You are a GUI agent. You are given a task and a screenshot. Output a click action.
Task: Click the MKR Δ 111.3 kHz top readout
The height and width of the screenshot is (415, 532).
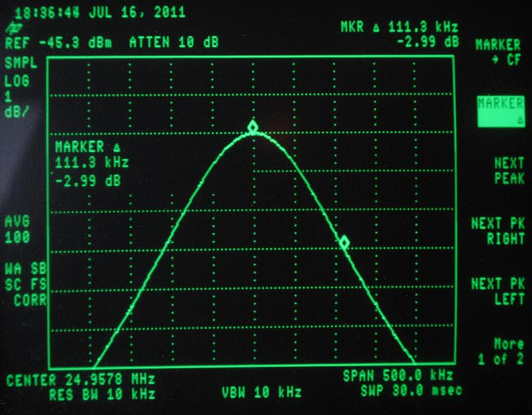400,27
